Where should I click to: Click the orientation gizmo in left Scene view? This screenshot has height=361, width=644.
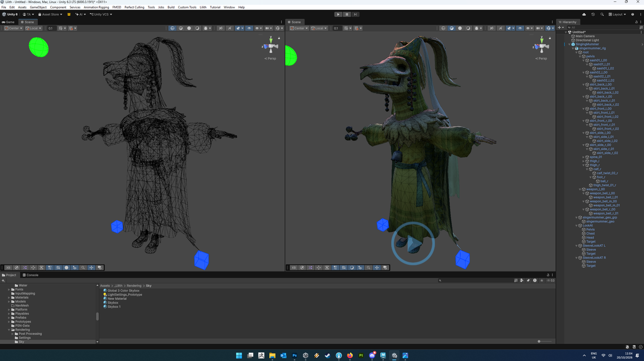[271, 46]
